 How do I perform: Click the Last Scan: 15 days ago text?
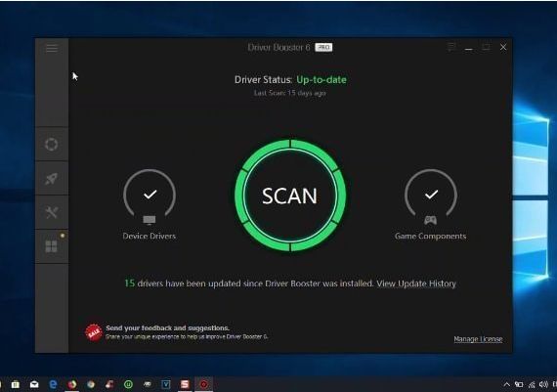click(x=290, y=93)
